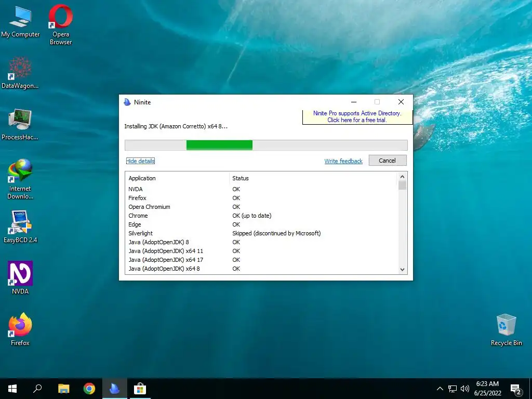532x399 pixels.
Task: Click the Application column header
Action: click(x=177, y=178)
